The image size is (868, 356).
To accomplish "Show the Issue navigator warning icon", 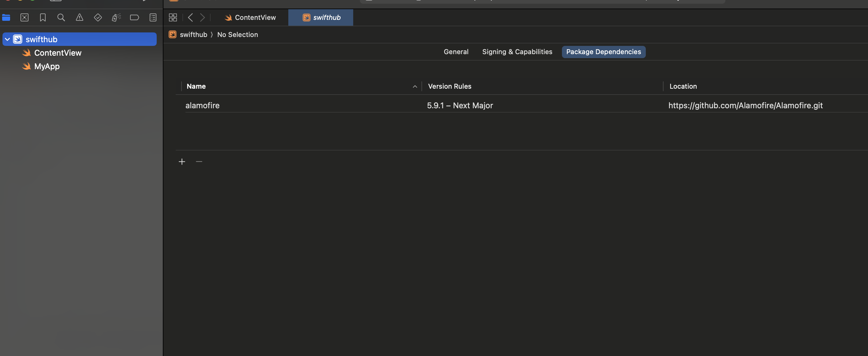I will pyautogui.click(x=79, y=17).
